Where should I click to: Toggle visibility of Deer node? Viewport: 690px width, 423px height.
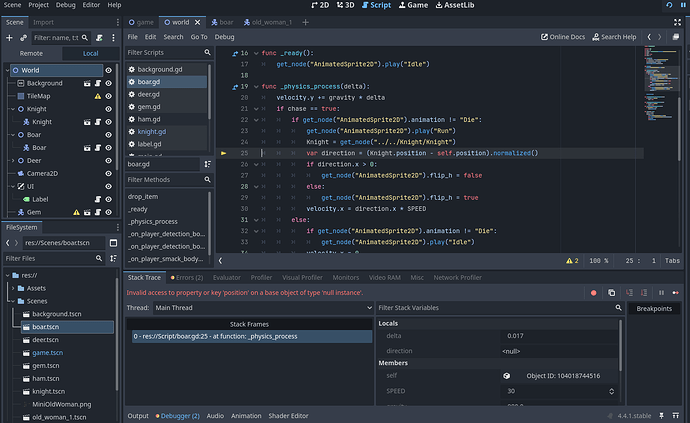(108, 161)
